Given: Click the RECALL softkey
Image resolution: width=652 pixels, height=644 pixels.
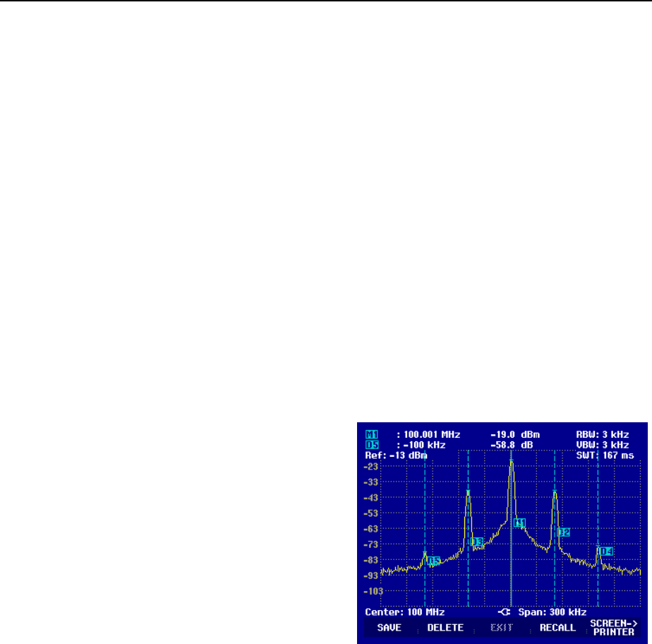Looking at the screenshot, I should point(557,627).
